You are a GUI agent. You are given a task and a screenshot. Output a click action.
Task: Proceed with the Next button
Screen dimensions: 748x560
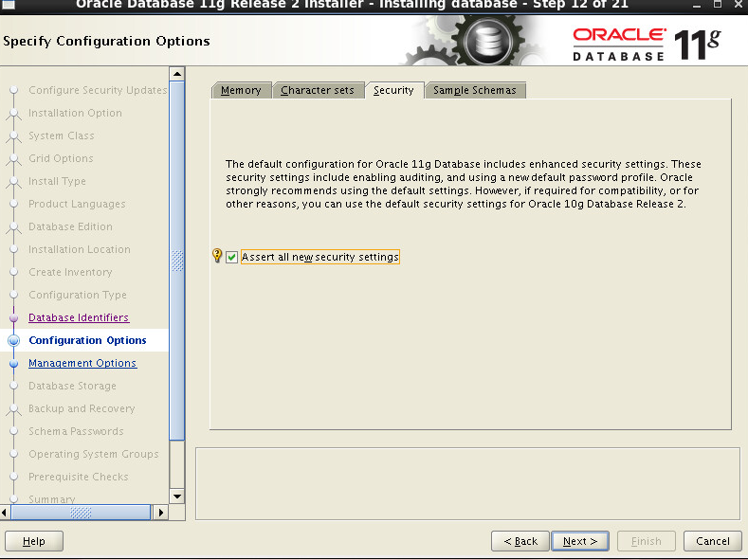click(x=580, y=541)
